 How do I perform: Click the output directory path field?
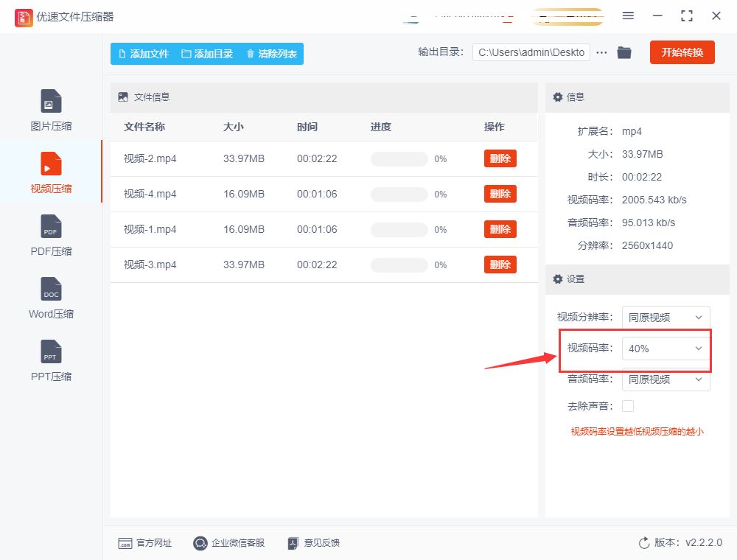coord(531,52)
